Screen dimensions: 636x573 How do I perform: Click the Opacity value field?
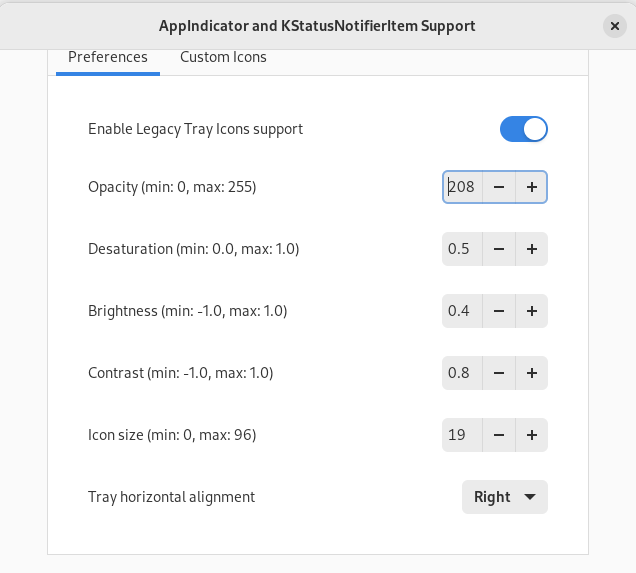click(462, 187)
